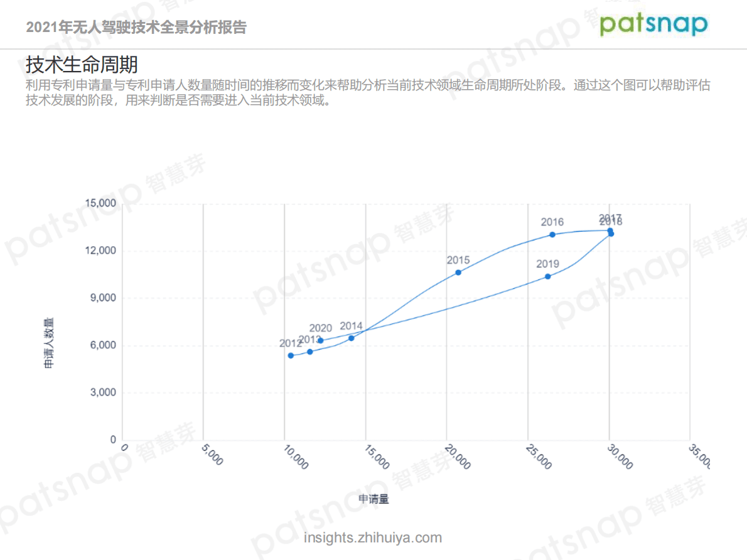Click the 25,000 x-axis tick label

coord(538,456)
